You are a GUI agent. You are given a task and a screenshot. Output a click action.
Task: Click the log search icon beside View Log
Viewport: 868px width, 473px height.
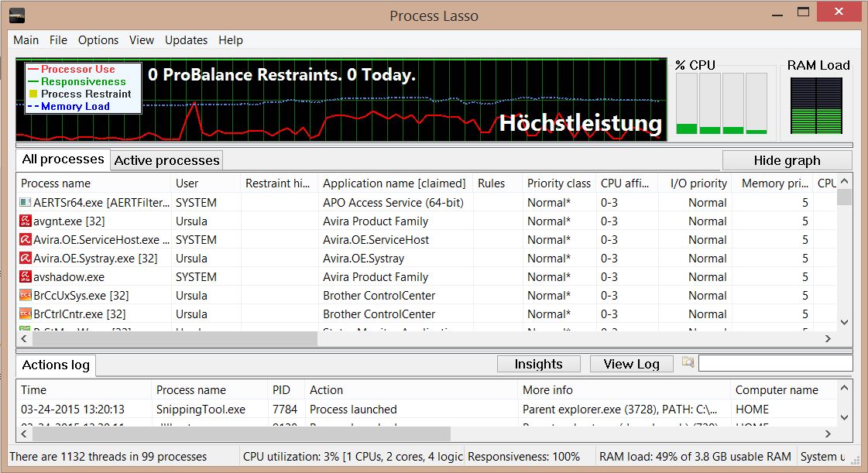coord(688,362)
